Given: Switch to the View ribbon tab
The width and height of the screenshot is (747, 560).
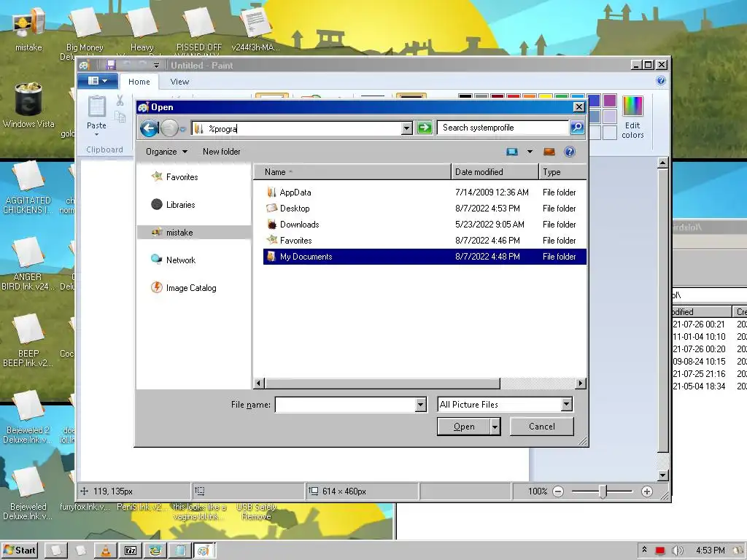Looking at the screenshot, I should [x=179, y=82].
